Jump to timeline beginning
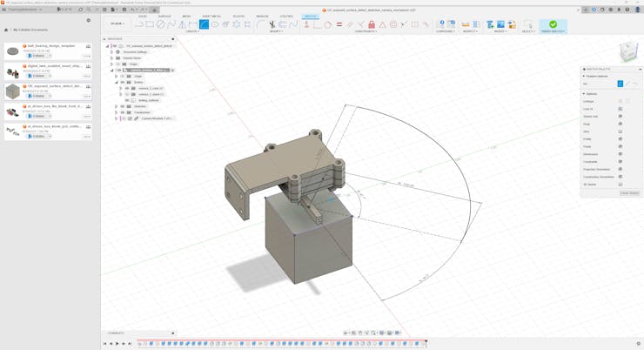The height and width of the screenshot is (350, 644). (104, 344)
